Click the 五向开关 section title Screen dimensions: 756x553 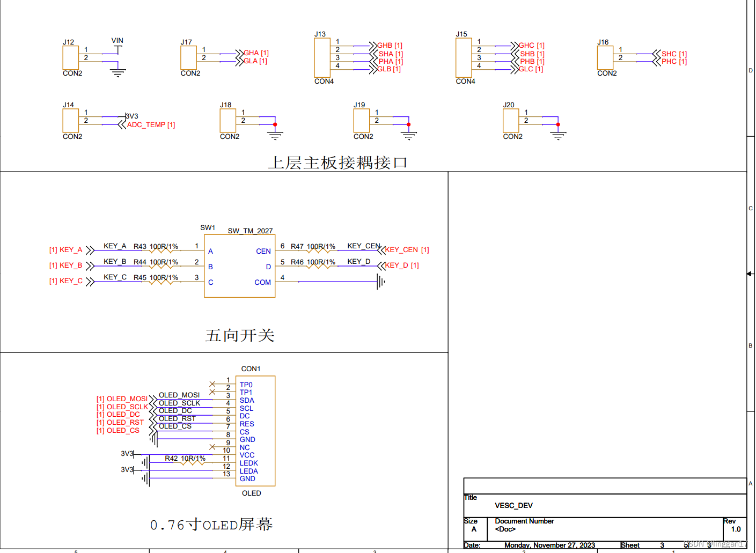pyautogui.click(x=240, y=335)
